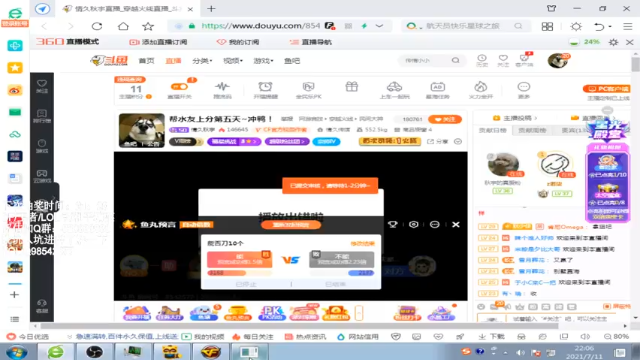Open the stream reminder alarm clock icon
Image resolution: width=640 pixels, height=360 pixels.
265,90
